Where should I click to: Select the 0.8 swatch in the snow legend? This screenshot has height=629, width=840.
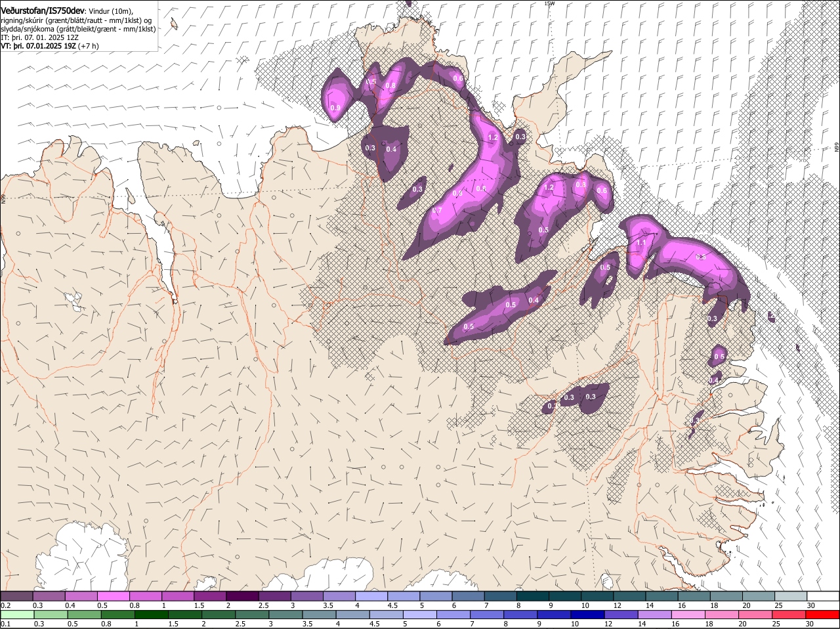[x=145, y=596]
